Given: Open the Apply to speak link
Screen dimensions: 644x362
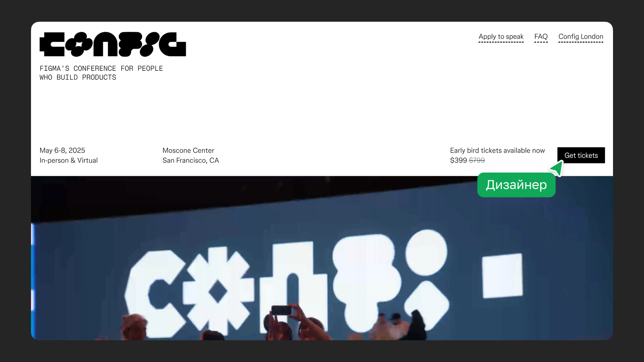Looking at the screenshot, I should coord(501,37).
